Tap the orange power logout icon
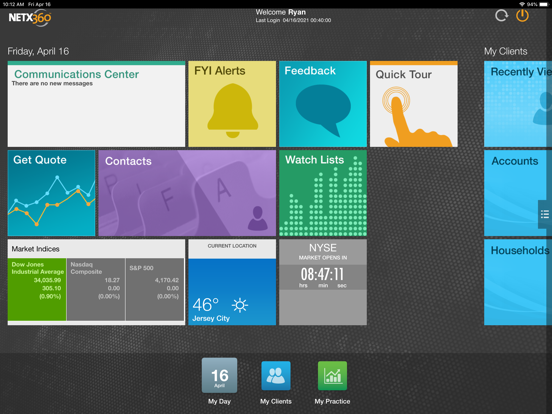Image resolution: width=552 pixels, height=414 pixels. pos(522,16)
